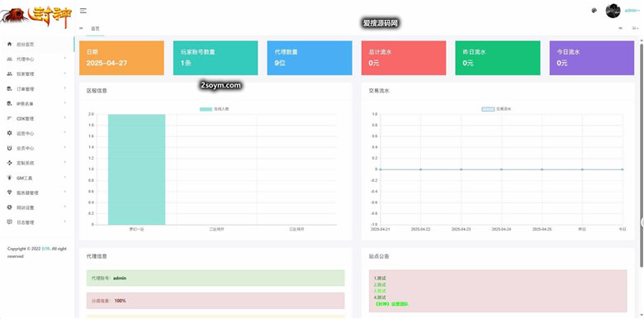Click the purple 今日流水 card
The height and width of the screenshot is (319, 644).
592,58
